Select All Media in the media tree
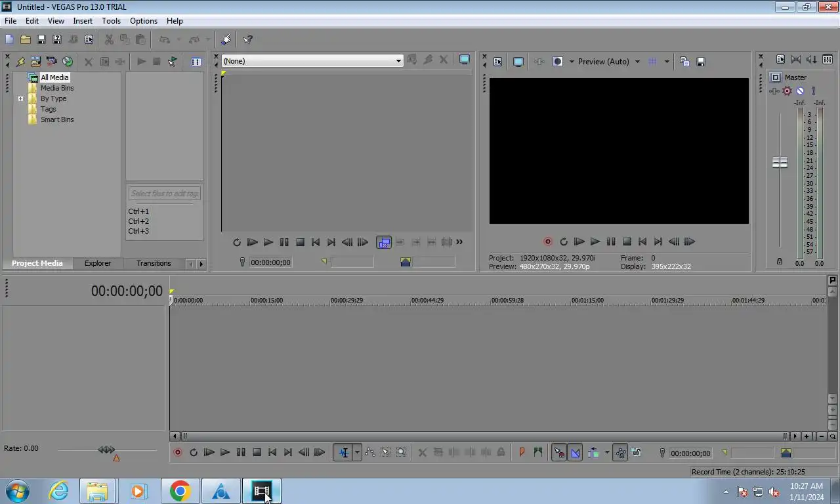This screenshot has height=504, width=840. (x=54, y=77)
